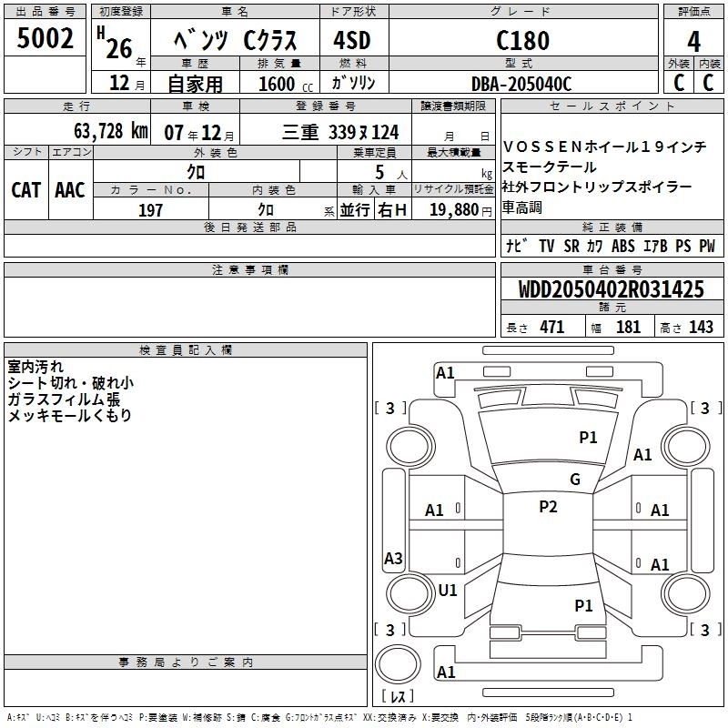This screenshot has height=728, width=728.
Task: Click the ナビ equipment label
Action: pos(517,245)
